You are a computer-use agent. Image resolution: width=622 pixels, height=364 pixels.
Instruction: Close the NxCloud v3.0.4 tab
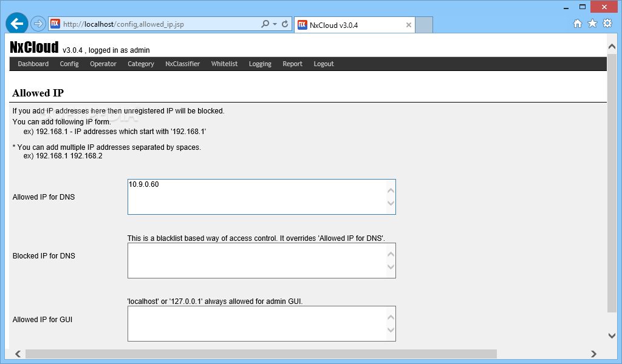409,25
